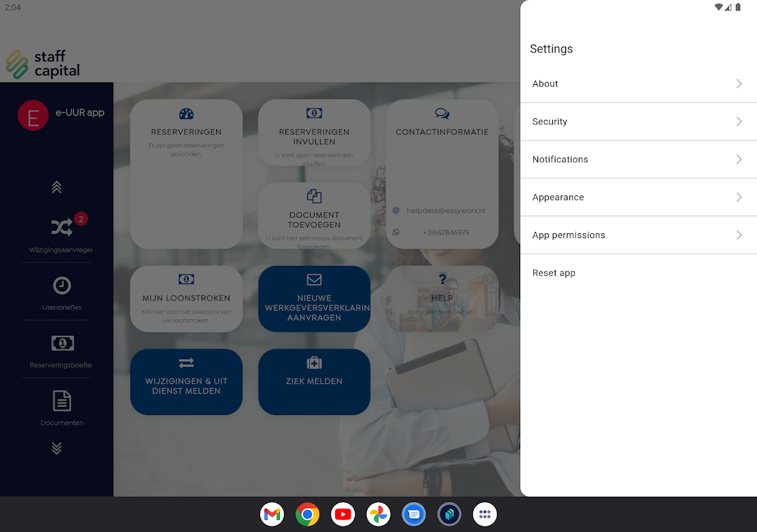This screenshot has height=532, width=757.
Task: Open the Notifications settings entry
Action: (x=638, y=160)
